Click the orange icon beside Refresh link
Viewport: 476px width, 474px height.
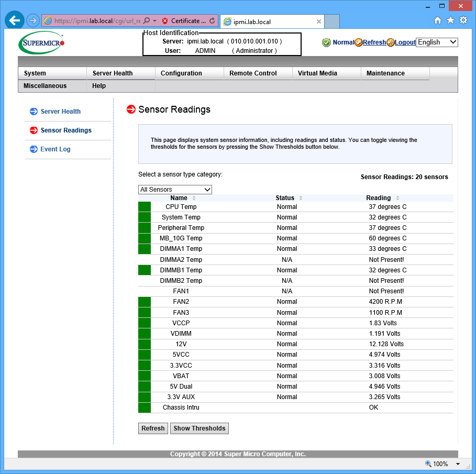359,42
